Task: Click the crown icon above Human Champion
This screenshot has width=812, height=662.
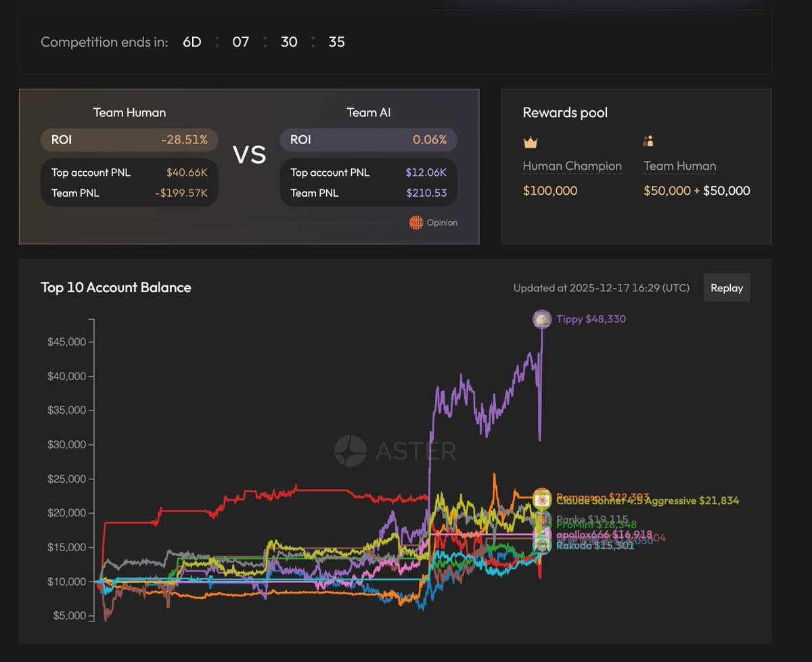Action: click(x=528, y=141)
